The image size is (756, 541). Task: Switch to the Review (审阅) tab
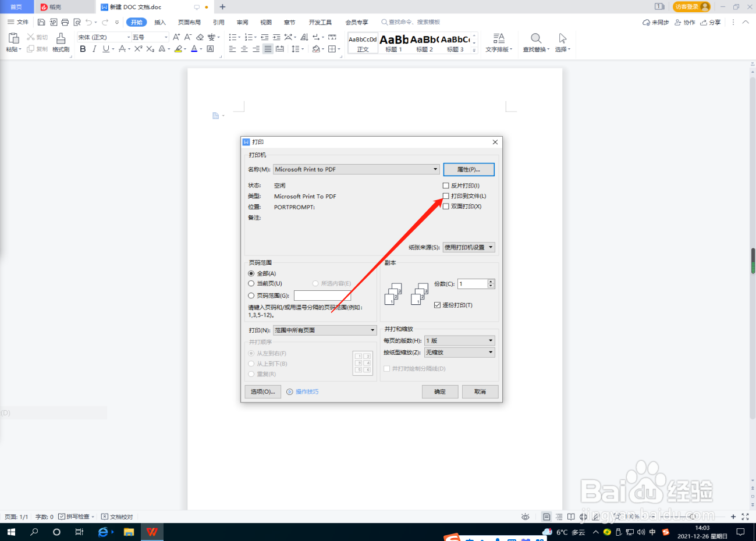click(242, 22)
